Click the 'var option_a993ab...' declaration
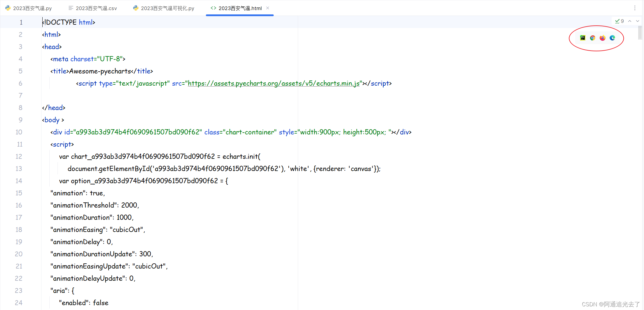This screenshot has width=644, height=310. [x=143, y=181]
